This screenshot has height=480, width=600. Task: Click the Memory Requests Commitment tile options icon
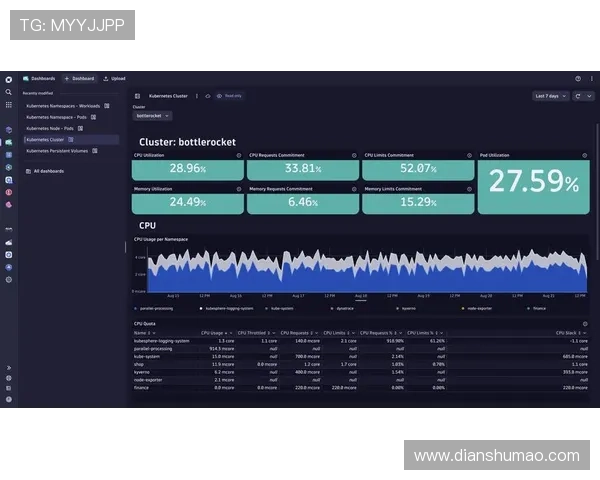click(354, 189)
